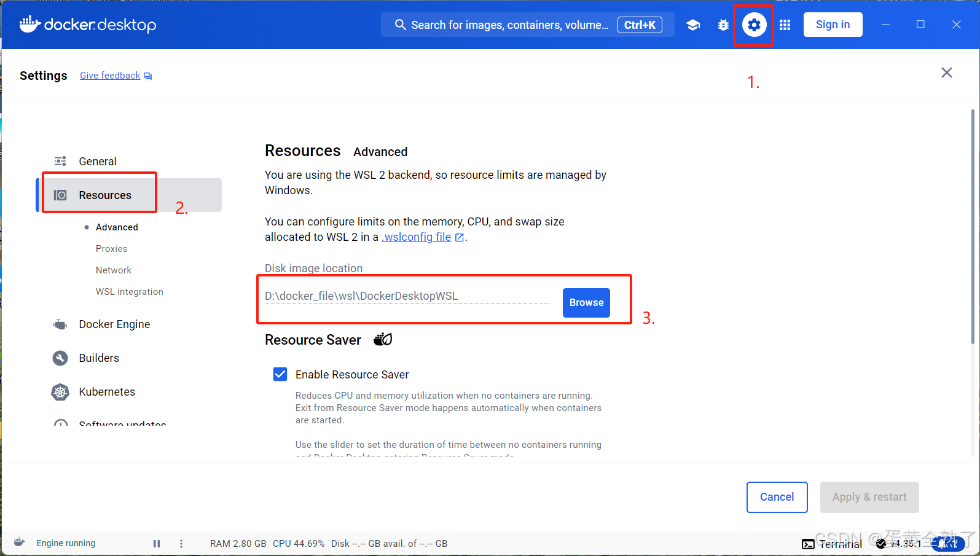The height and width of the screenshot is (556, 980).
Task: Click the Browse button
Action: click(x=586, y=303)
